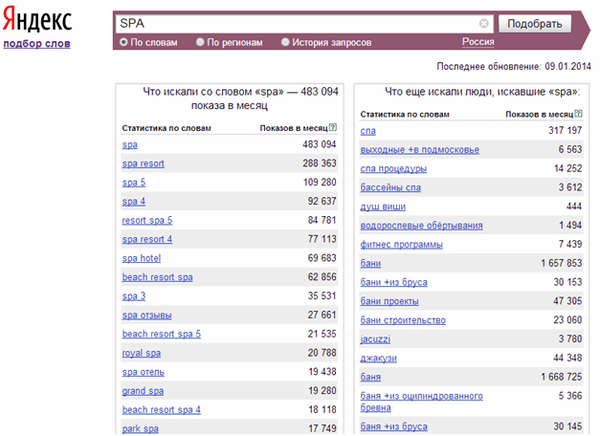Select the 'По словам' radio button
Viewport: 600px width, 436px height.
[123, 42]
